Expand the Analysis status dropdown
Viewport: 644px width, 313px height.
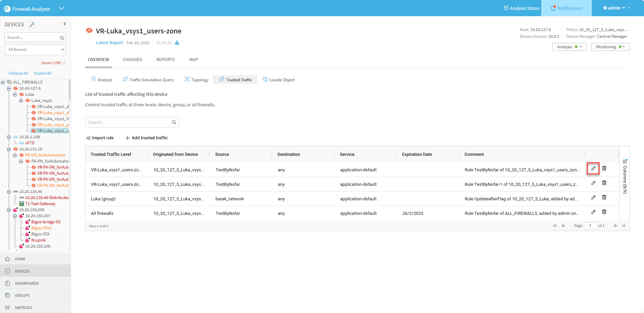point(569,47)
